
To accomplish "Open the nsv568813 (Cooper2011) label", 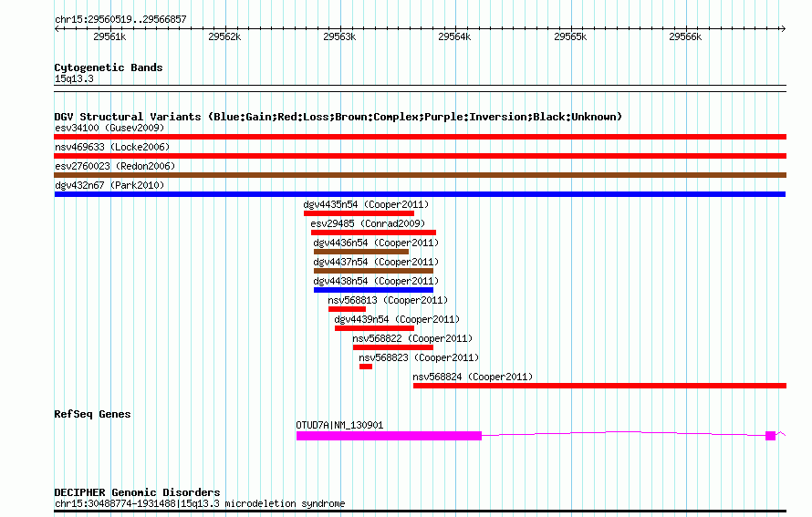I will click(388, 300).
